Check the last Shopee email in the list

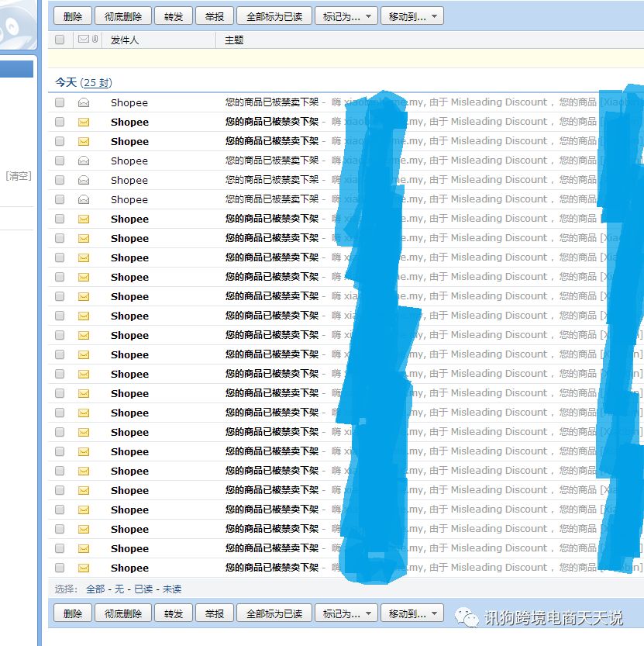60,568
